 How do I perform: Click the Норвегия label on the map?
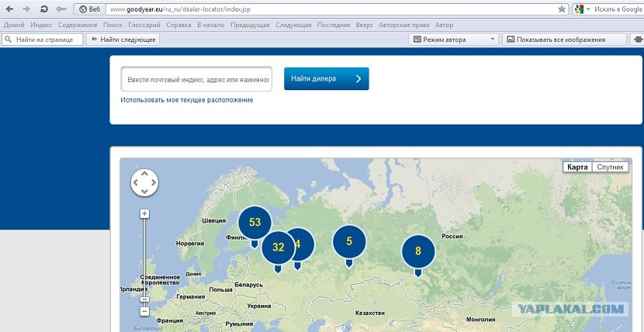pos(190,244)
